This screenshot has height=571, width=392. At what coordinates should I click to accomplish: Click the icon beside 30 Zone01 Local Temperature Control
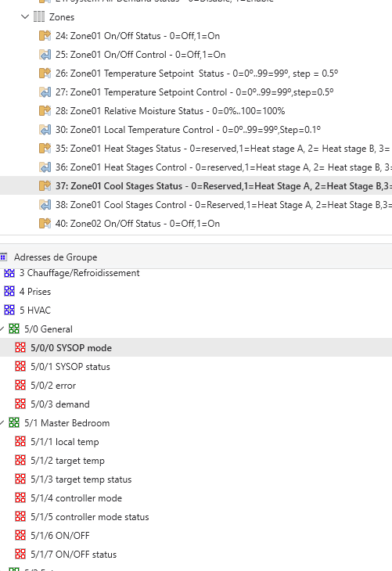(45, 130)
